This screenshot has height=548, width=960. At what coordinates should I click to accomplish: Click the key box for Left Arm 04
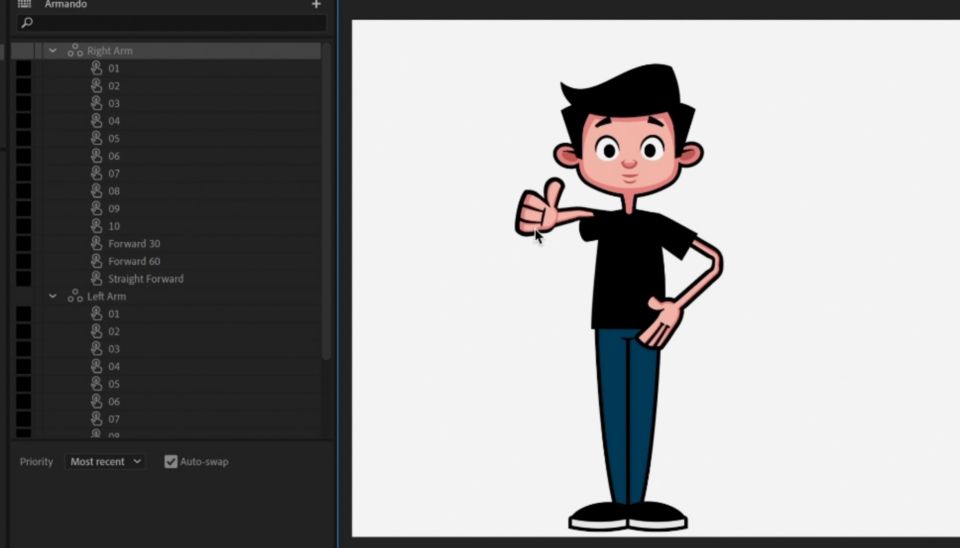pos(23,366)
